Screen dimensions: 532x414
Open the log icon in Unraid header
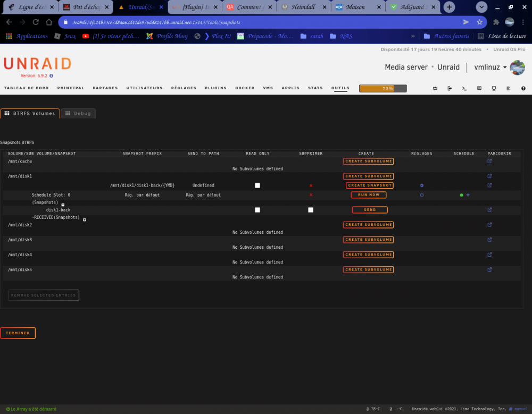tap(508, 89)
